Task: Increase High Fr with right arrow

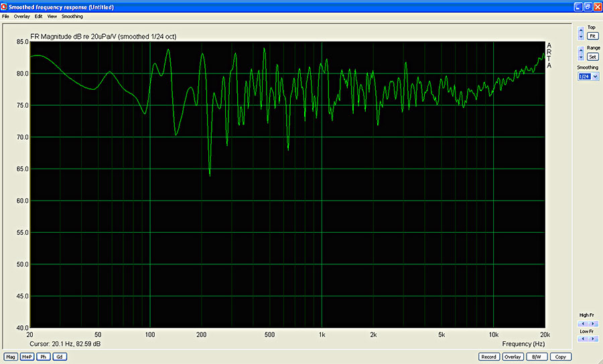Action: pyautogui.click(x=594, y=324)
